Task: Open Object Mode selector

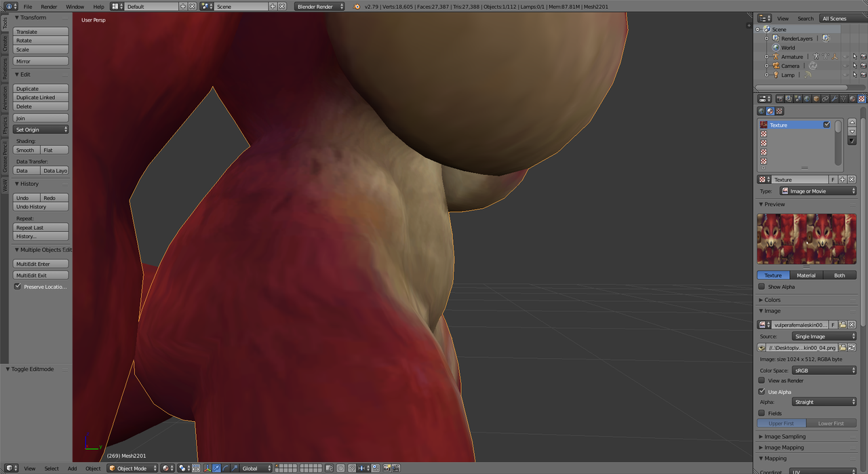Action: pyautogui.click(x=132, y=469)
